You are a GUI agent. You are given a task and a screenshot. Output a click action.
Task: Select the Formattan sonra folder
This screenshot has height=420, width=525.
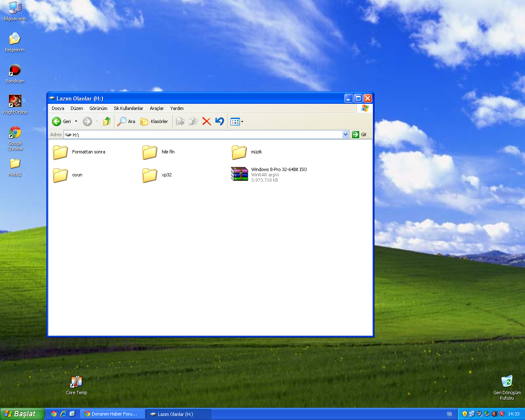coord(79,152)
